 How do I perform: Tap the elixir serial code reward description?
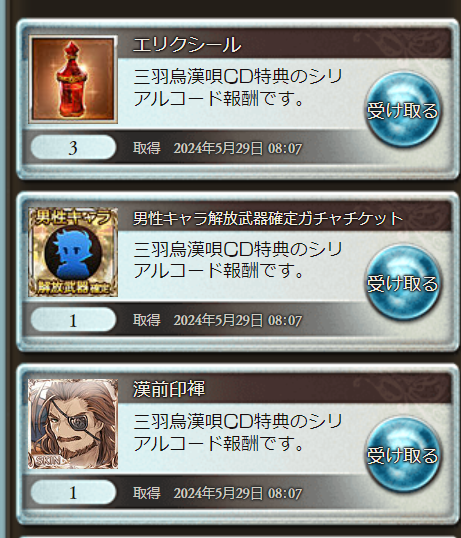tap(238, 87)
